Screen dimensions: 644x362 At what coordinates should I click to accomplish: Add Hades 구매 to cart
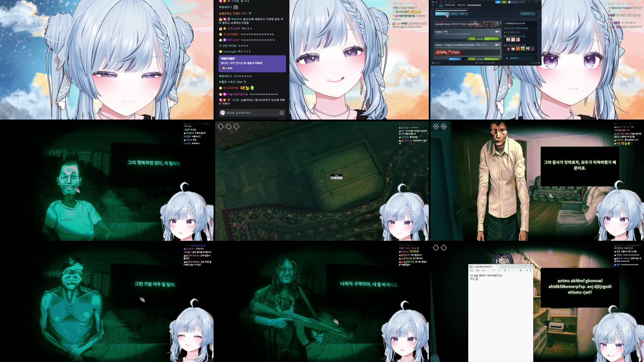coord(492,39)
